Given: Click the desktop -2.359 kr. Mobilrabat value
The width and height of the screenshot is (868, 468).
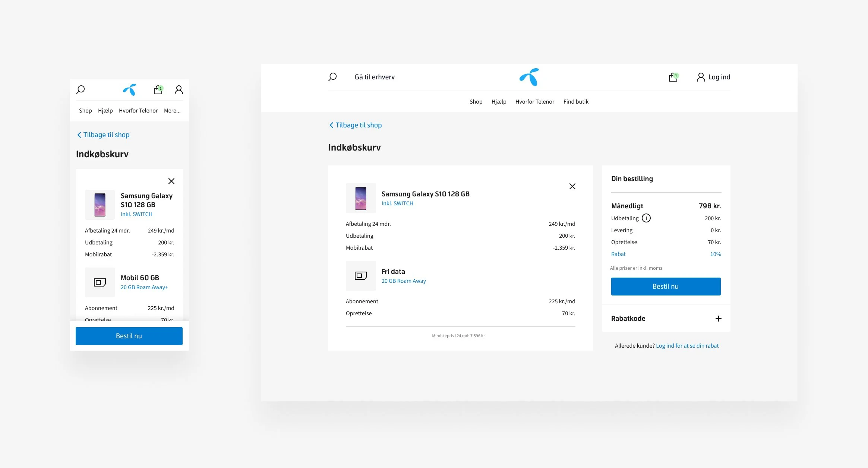Looking at the screenshot, I should (564, 248).
